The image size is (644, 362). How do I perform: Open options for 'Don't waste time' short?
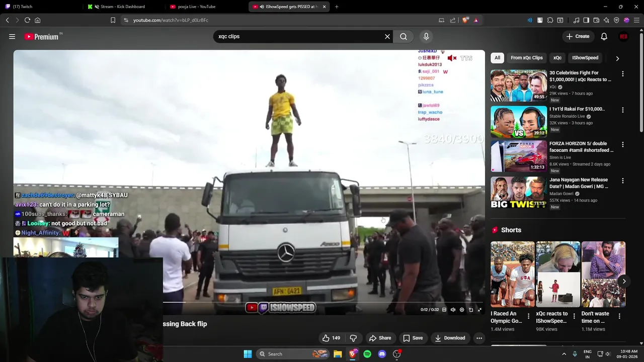(x=619, y=316)
